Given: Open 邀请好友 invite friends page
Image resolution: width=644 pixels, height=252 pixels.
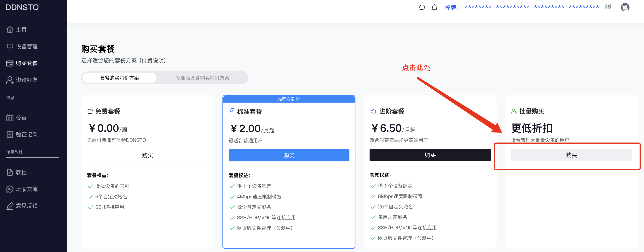Looking at the screenshot, I should [x=26, y=80].
